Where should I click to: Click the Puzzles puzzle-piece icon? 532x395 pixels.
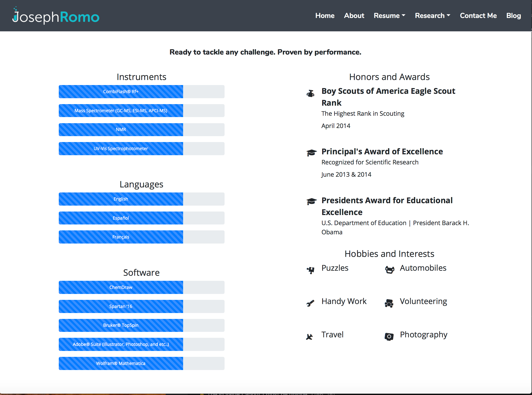pyautogui.click(x=311, y=270)
